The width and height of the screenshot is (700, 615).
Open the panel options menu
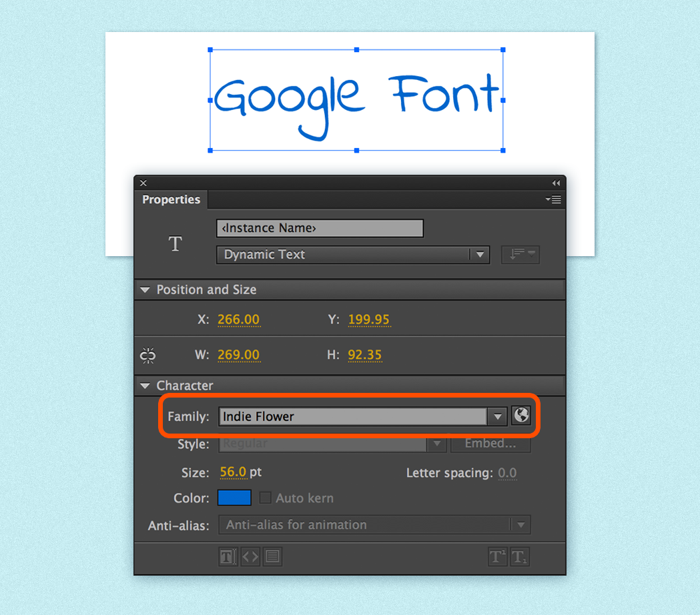[x=553, y=199]
